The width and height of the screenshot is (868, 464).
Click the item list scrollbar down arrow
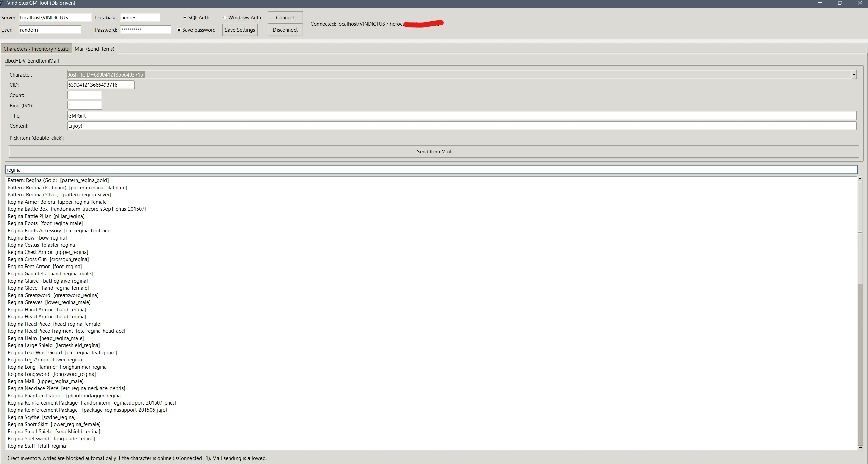[x=860, y=448]
